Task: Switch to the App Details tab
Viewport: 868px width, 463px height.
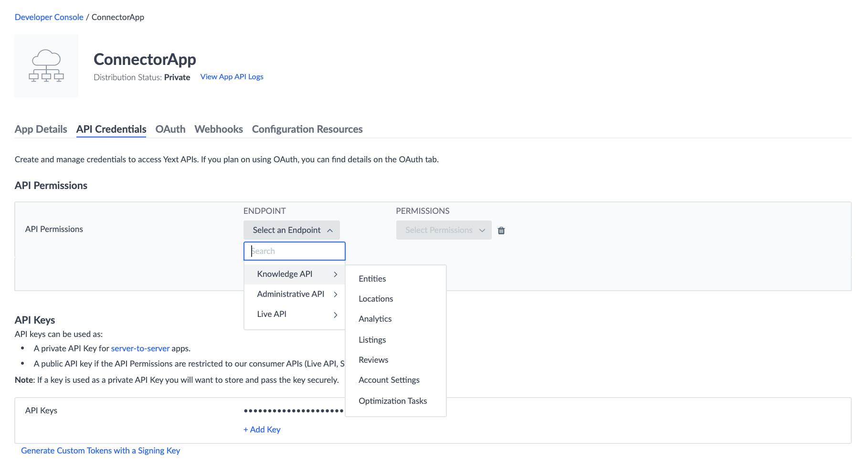Action: [x=41, y=129]
